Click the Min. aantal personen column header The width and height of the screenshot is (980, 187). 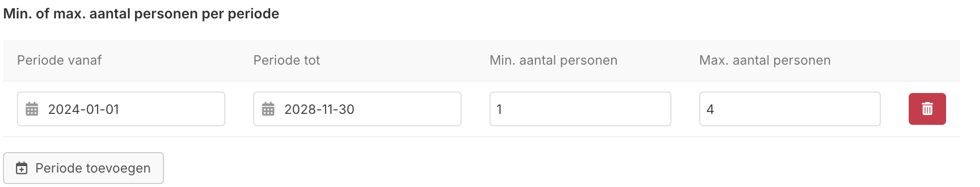553,61
